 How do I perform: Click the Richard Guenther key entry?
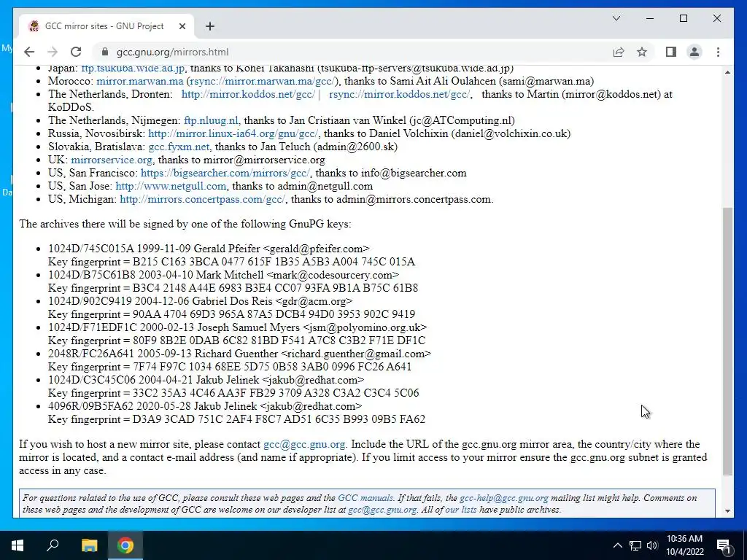(239, 354)
